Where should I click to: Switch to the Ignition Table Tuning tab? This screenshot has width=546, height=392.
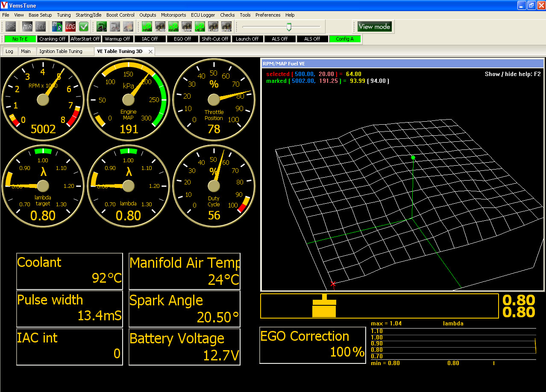click(x=61, y=51)
